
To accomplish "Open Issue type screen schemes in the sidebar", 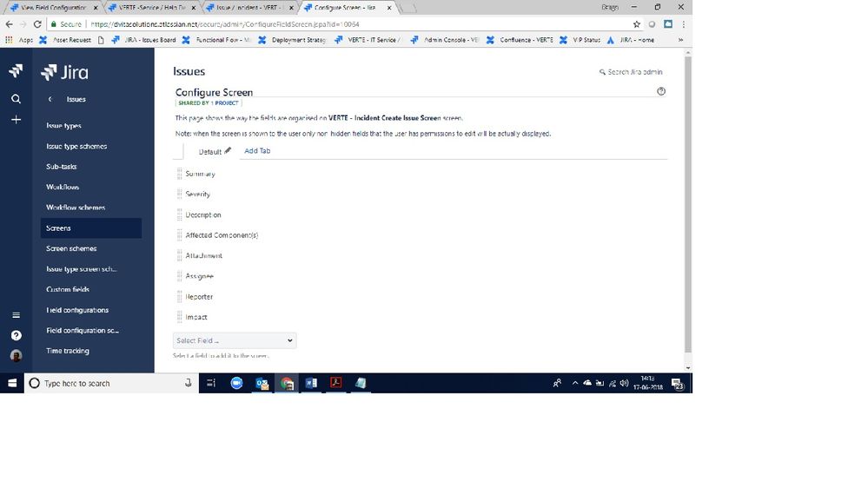I will point(82,269).
